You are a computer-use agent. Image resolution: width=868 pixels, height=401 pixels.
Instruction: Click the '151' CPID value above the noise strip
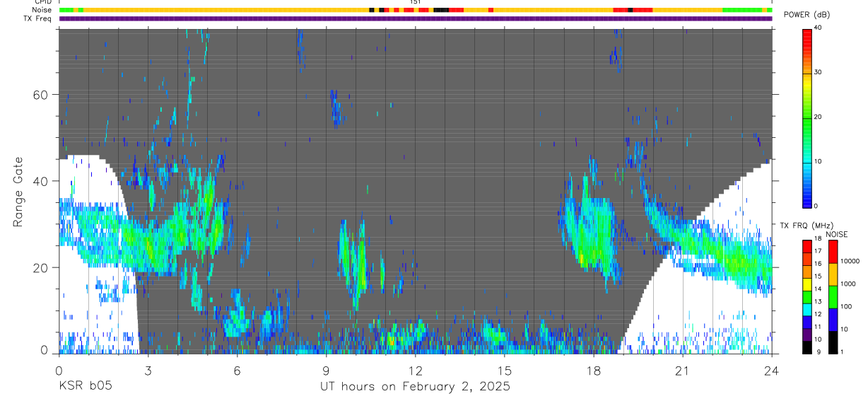[416, 2]
